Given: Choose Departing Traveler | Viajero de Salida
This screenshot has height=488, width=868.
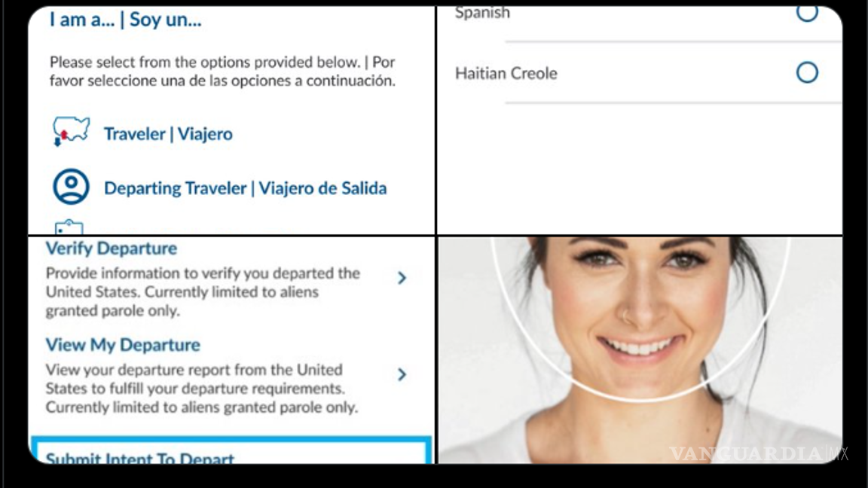Looking at the screenshot, I should coord(245,188).
